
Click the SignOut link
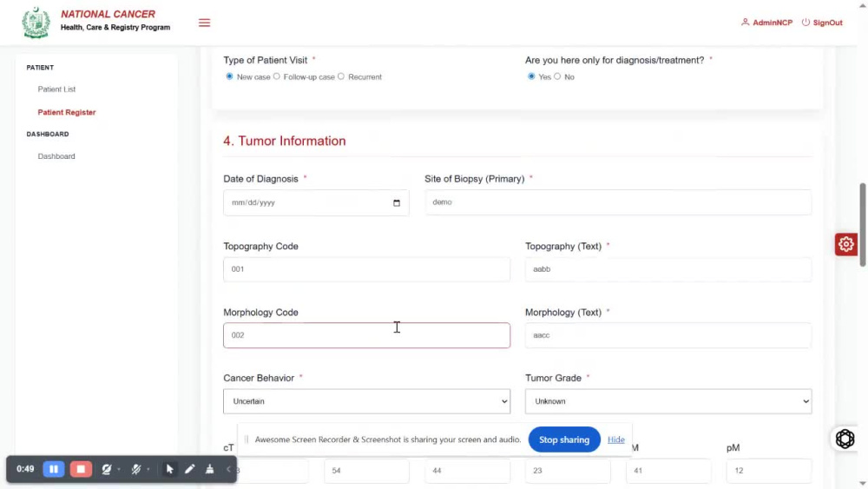827,23
